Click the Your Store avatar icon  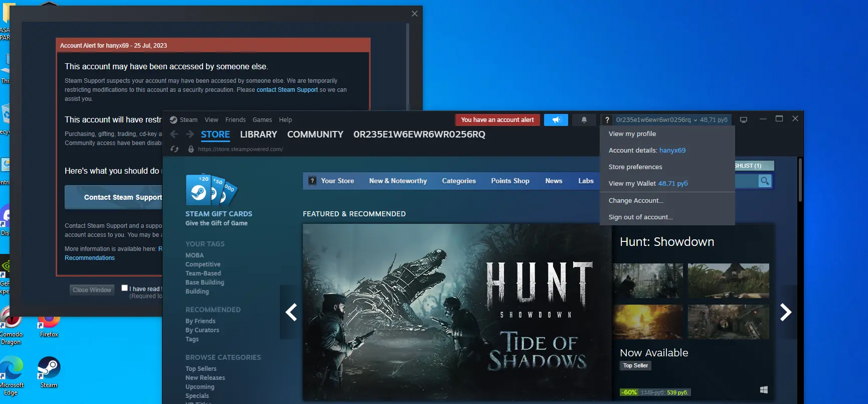312,181
